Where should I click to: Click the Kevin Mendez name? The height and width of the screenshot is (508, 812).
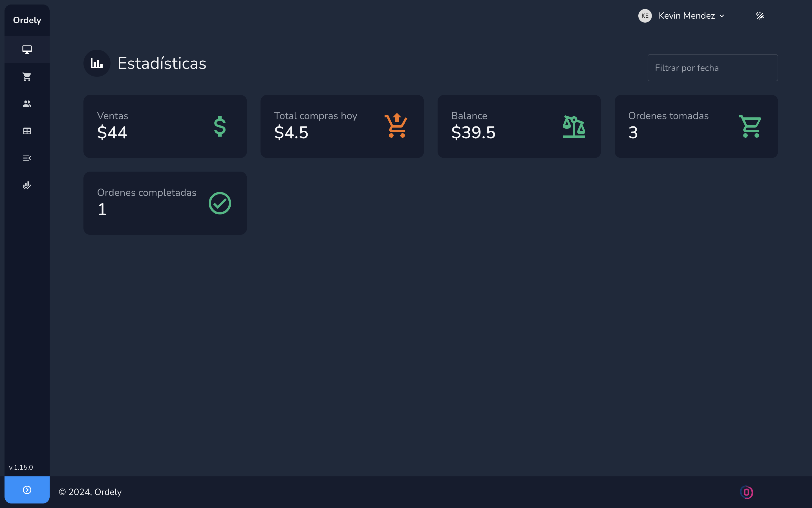pyautogui.click(x=687, y=16)
